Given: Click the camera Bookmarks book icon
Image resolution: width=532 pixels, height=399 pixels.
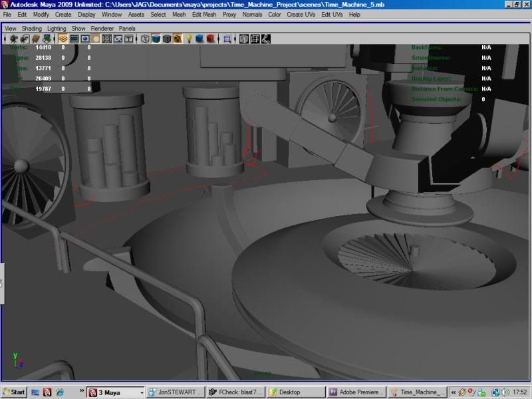Looking at the screenshot, I should tap(36, 39).
